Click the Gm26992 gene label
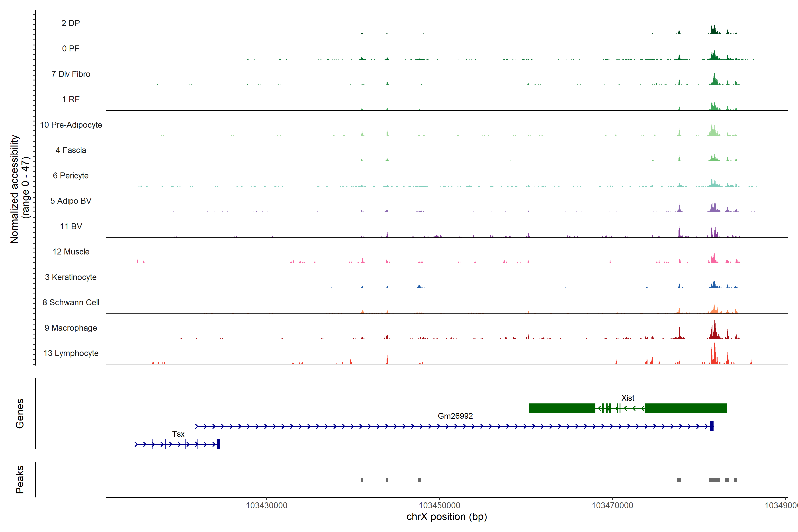 pyautogui.click(x=455, y=416)
